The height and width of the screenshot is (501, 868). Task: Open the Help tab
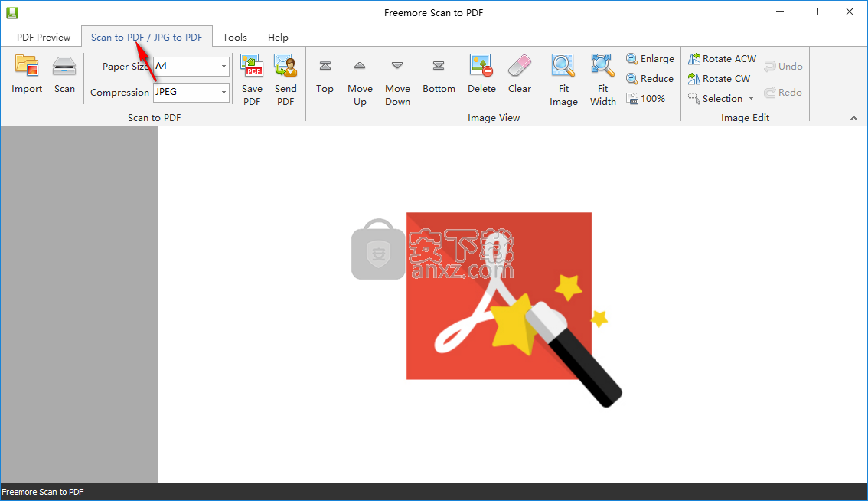point(278,37)
